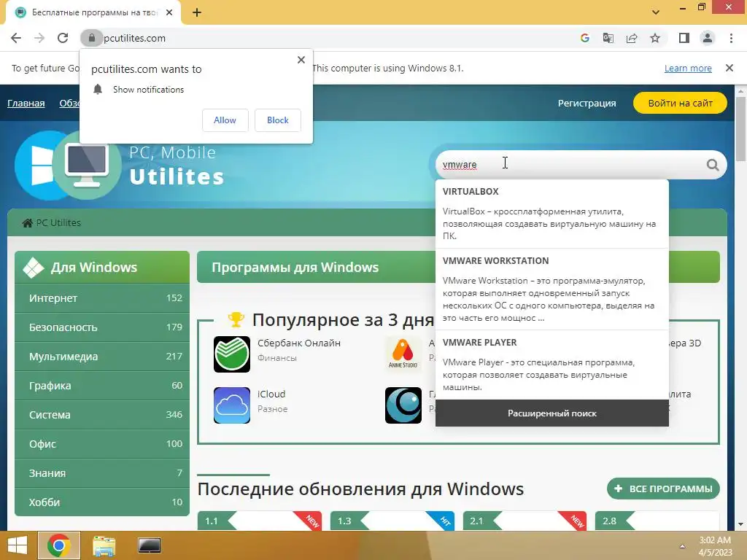Click iCloud title link
747x560 pixels.
click(x=271, y=394)
